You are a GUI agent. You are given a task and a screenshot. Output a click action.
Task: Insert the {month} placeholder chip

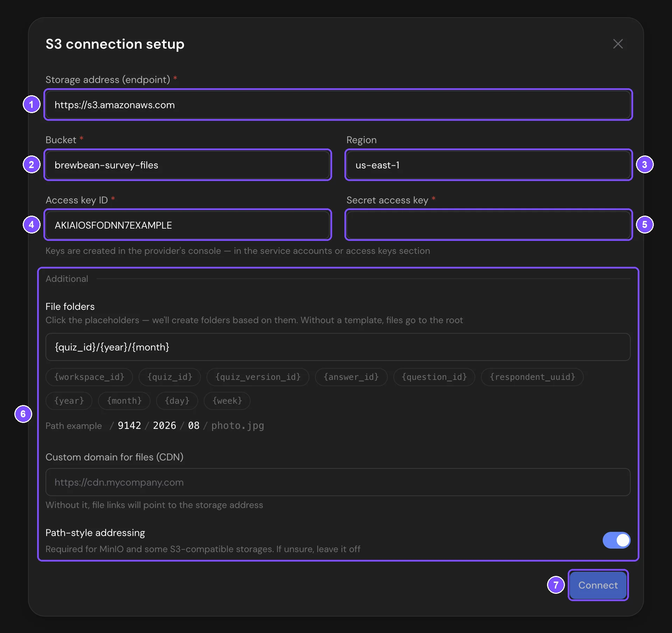(x=124, y=401)
